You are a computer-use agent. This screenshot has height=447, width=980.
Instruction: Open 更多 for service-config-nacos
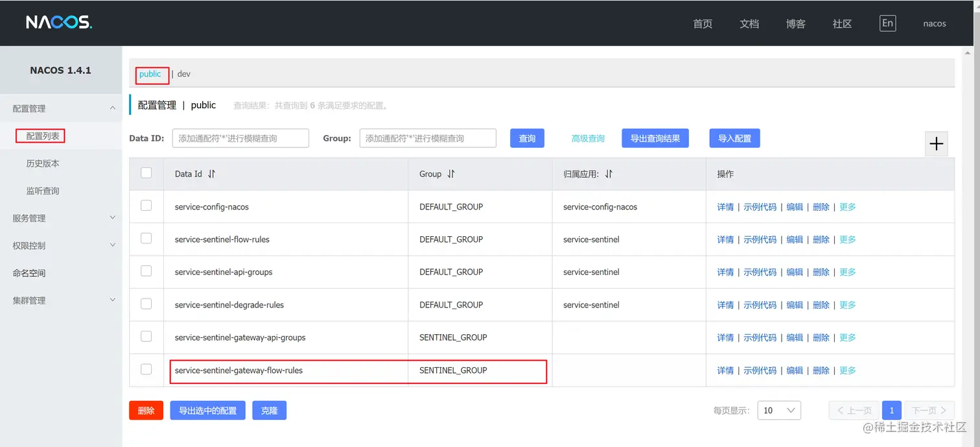tap(848, 207)
